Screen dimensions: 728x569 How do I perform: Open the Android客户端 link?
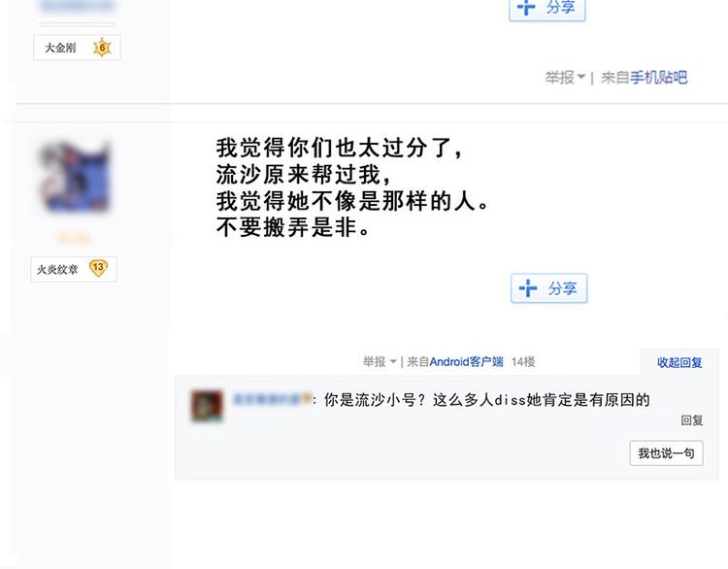coord(466,361)
